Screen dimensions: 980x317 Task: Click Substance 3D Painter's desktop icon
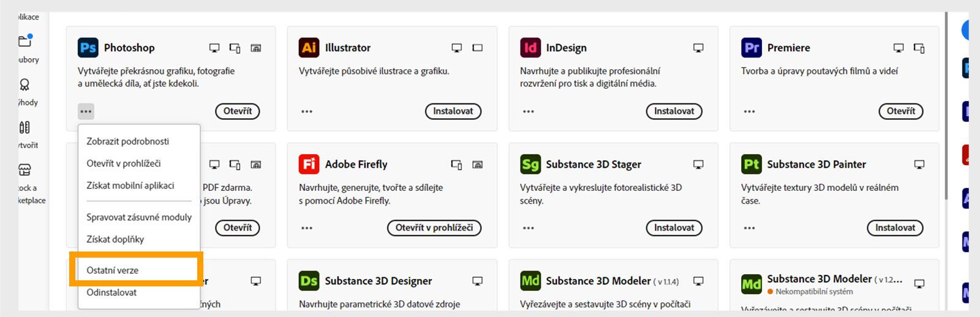point(919,165)
